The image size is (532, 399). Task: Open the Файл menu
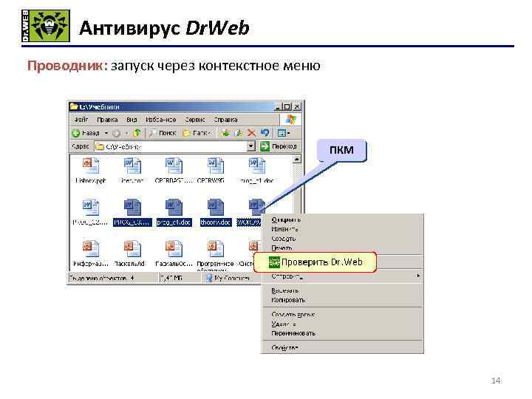click(81, 120)
